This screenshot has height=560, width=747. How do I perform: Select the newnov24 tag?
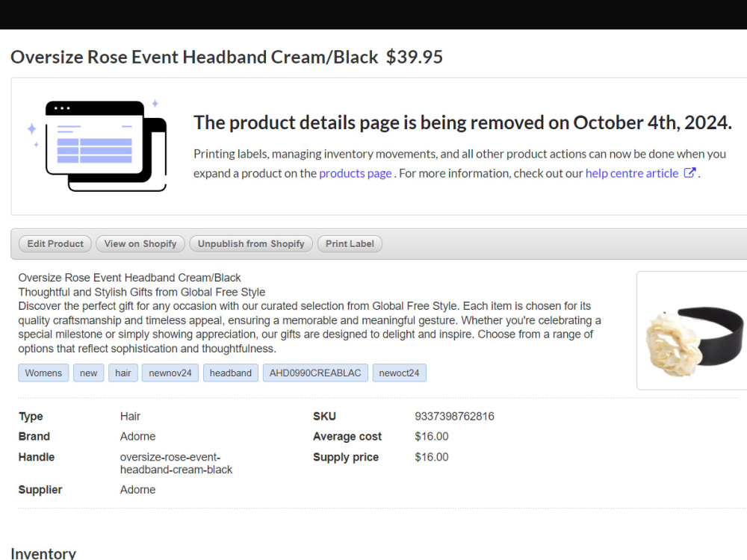click(170, 373)
